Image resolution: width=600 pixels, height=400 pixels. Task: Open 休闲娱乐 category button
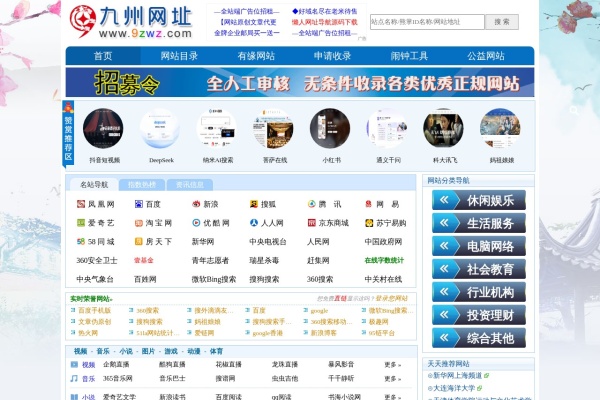(479, 200)
